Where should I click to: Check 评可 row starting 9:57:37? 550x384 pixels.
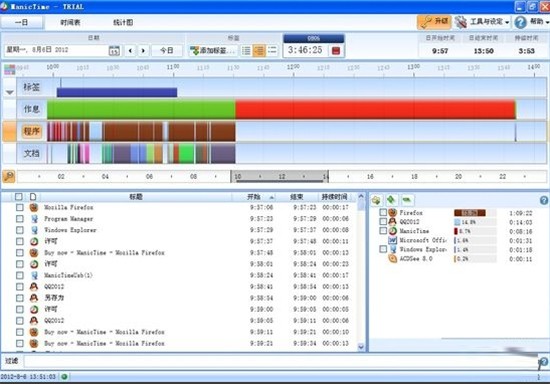(x=20, y=241)
